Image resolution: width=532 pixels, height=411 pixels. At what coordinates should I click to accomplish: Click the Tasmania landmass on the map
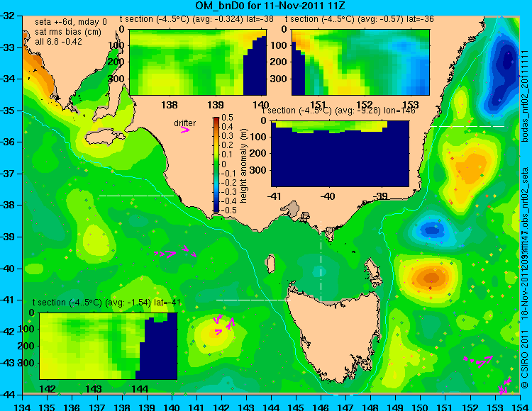(336, 335)
